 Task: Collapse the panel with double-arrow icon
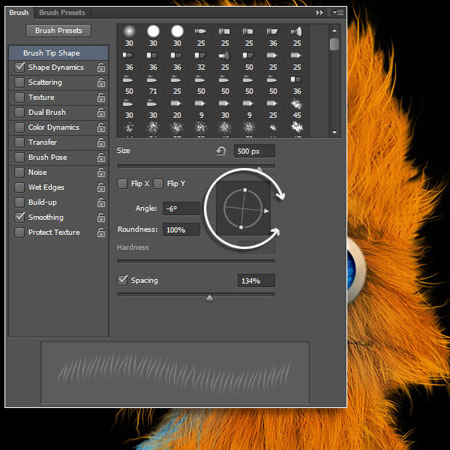(x=319, y=13)
